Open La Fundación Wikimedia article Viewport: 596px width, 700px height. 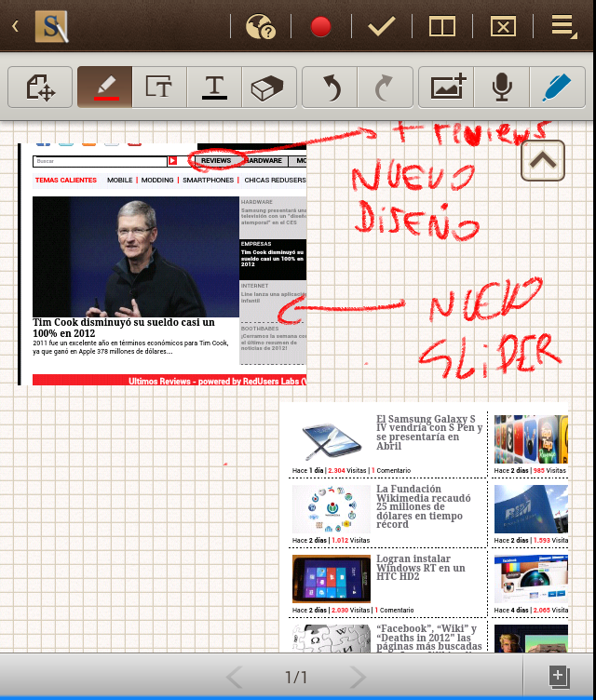(x=423, y=506)
